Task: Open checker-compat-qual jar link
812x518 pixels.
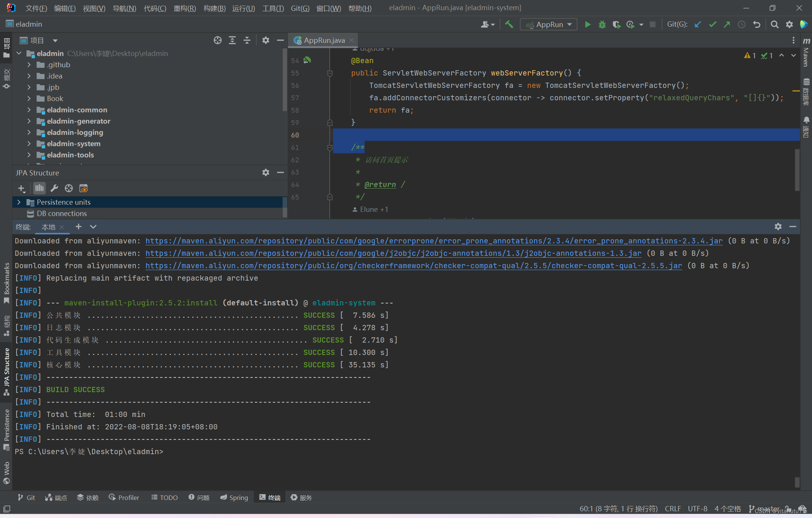Action: click(414, 266)
